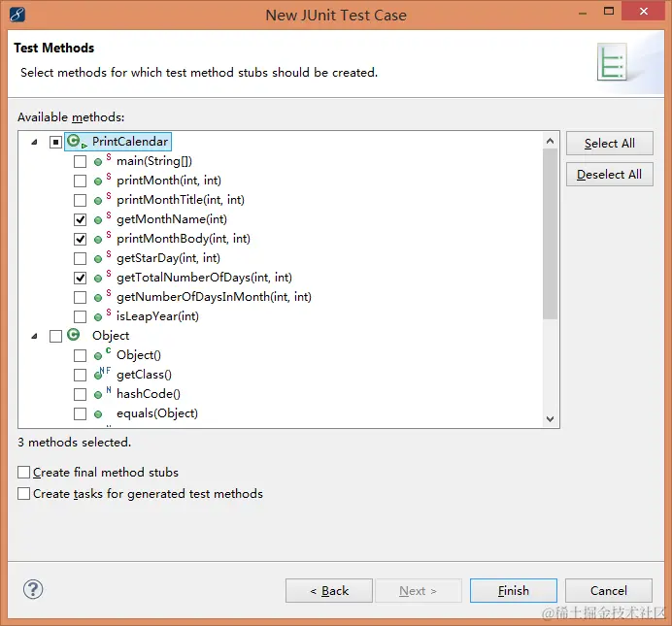Close the dialog with the red X
Screen dimensions: 672x626
(643, 11)
